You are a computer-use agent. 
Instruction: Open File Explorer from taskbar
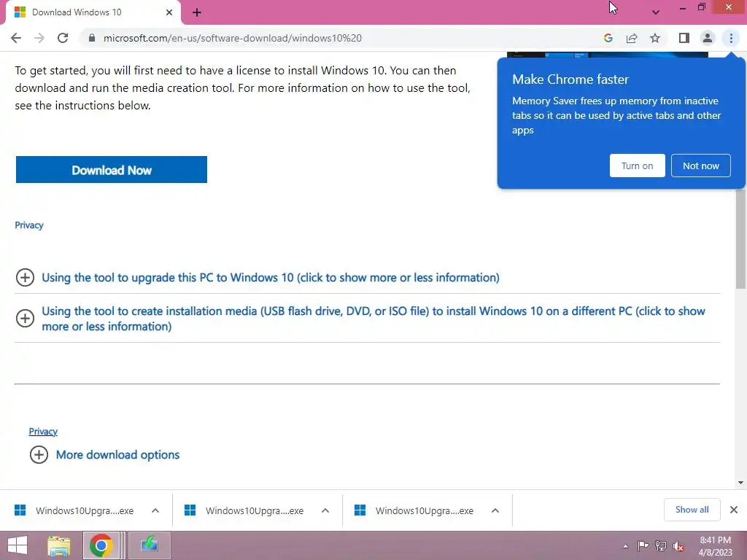(59, 545)
